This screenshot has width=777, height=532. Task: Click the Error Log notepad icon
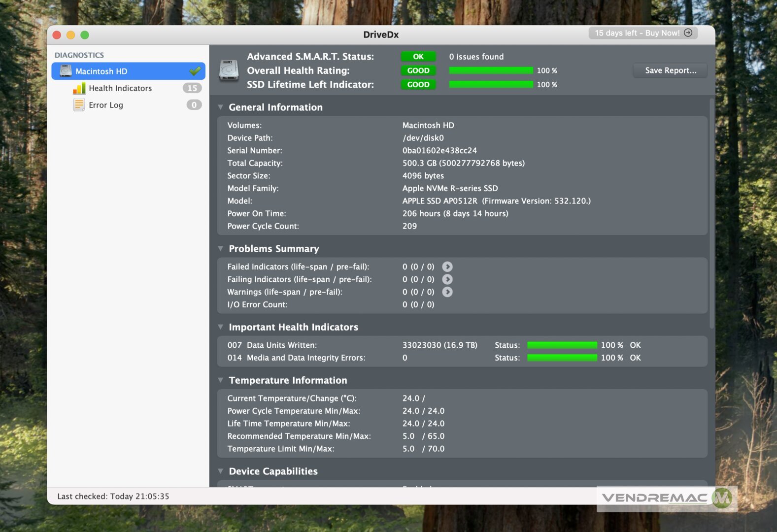79,105
